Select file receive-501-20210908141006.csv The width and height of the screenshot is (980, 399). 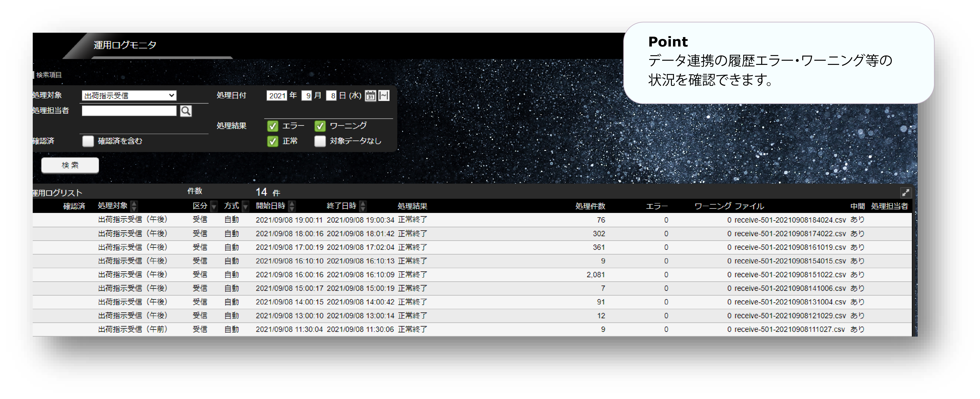click(x=790, y=288)
